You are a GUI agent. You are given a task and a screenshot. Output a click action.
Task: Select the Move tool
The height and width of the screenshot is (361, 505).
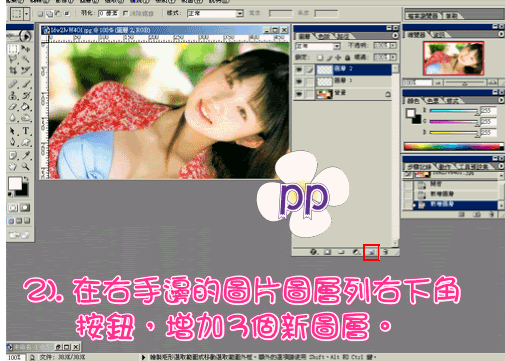point(25,49)
